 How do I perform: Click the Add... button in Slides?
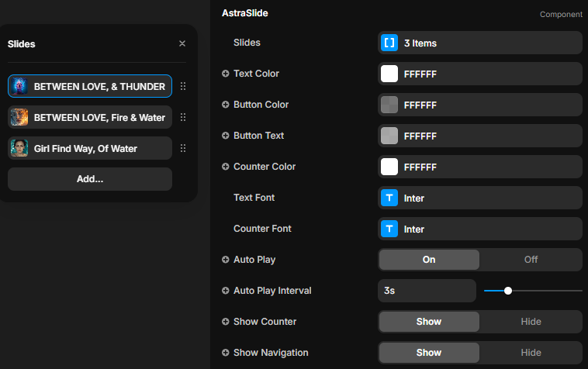(90, 179)
